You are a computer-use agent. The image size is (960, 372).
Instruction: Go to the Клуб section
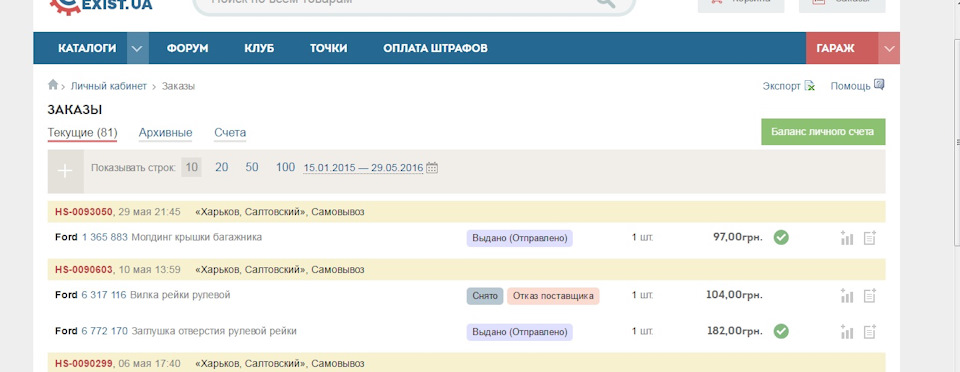point(259,48)
